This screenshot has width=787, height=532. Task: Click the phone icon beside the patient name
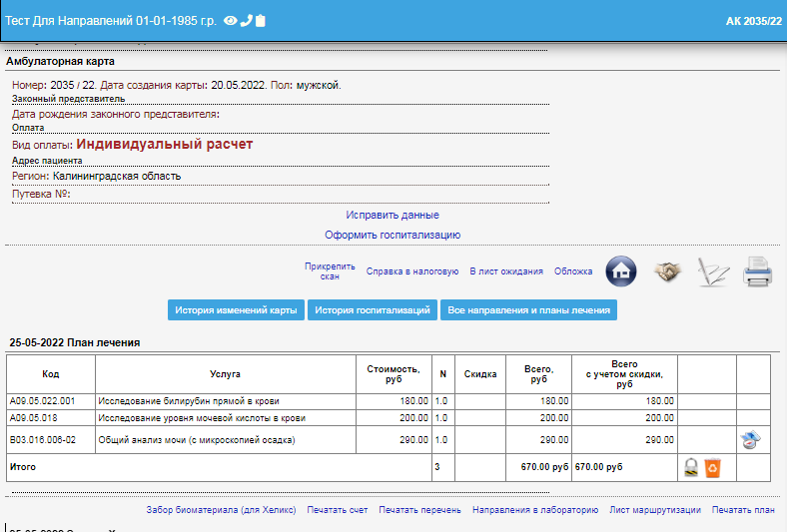click(x=246, y=21)
